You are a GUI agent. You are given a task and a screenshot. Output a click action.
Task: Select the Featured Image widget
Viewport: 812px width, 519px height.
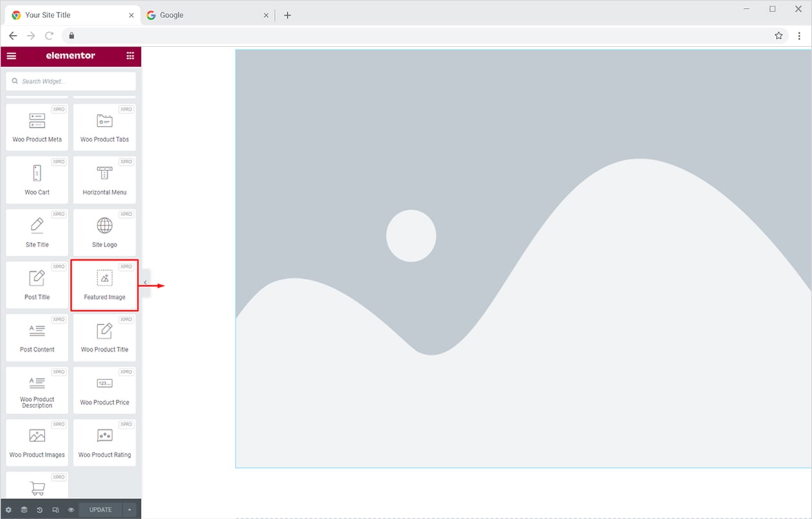tap(105, 284)
